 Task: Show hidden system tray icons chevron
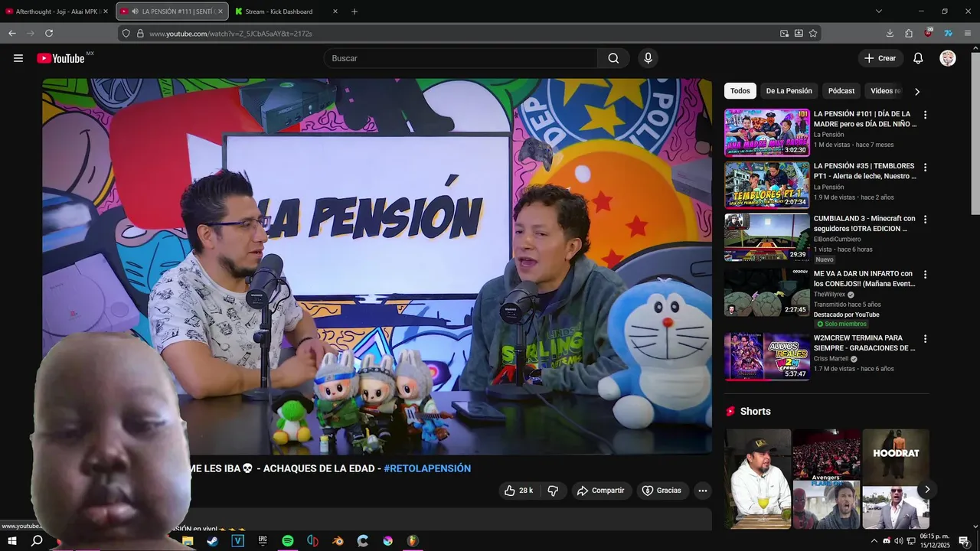[874, 540]
